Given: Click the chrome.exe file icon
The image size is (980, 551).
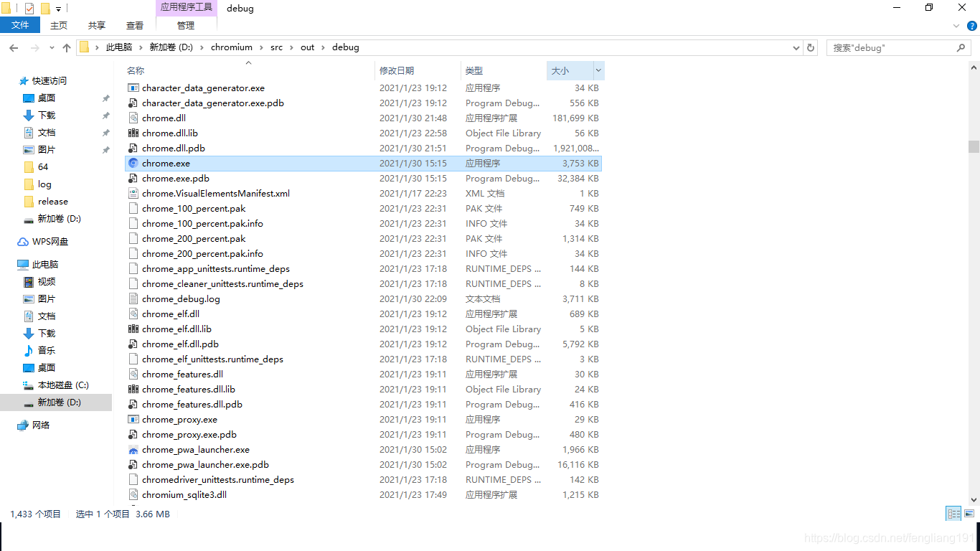Looking at the screenshot, I should tap(133, 163).
